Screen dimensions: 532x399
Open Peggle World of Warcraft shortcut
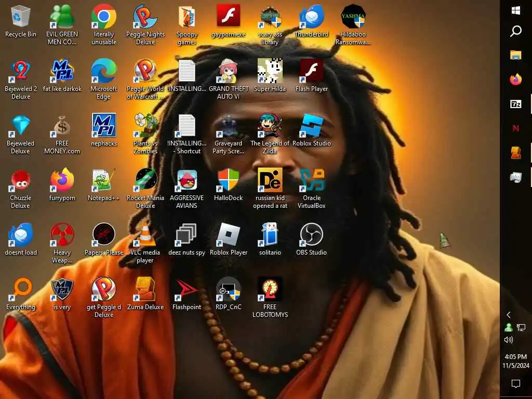(x=145, y=71)
